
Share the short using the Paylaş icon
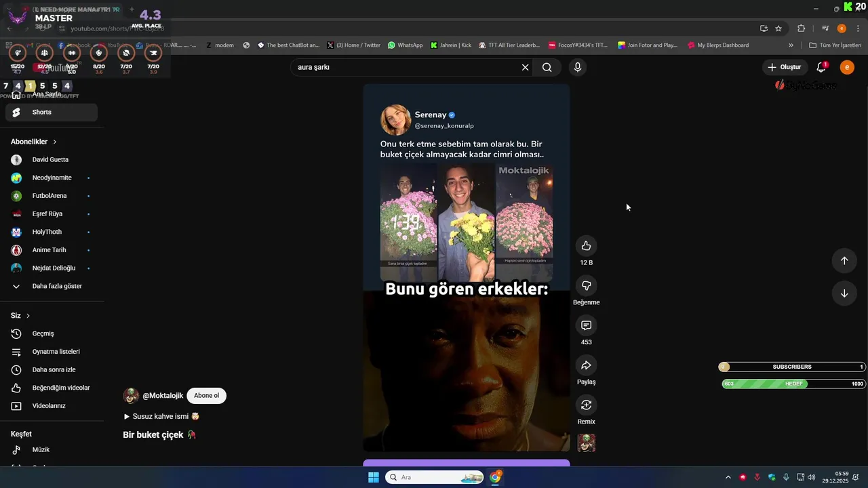(587, 365)
